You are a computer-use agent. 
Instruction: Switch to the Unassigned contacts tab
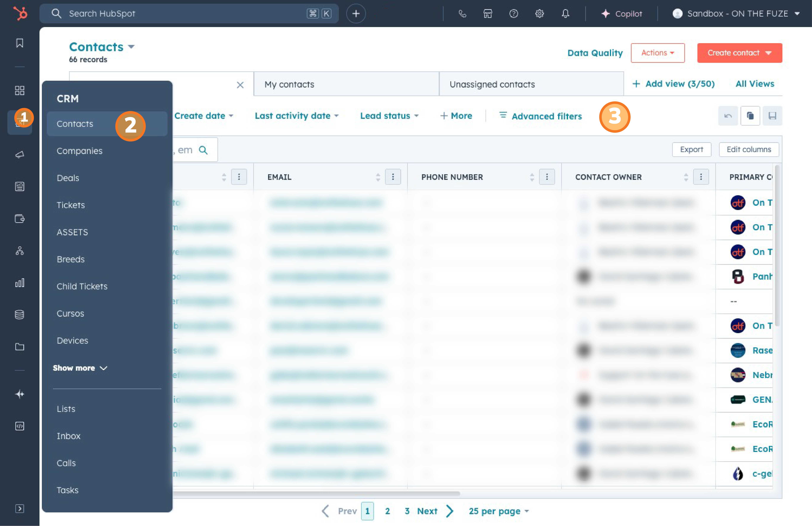click(x=492, y=84)
